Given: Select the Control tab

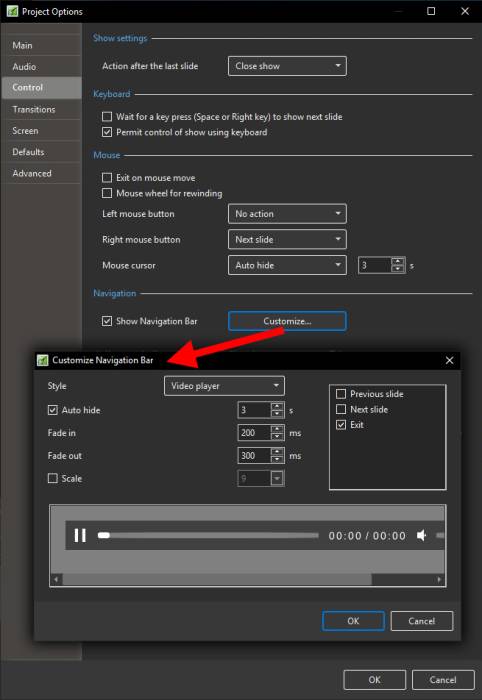Looking at the screenshot, I should [41, 88].
